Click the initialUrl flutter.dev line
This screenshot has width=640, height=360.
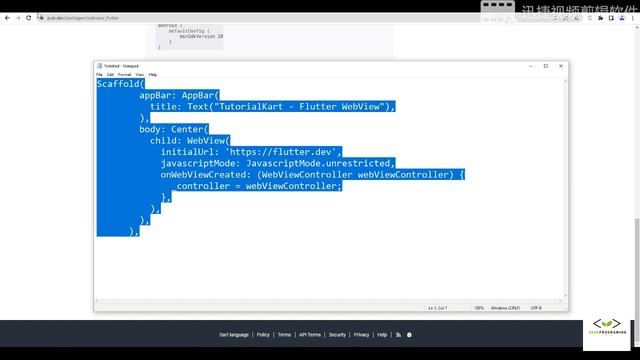(x=251, y=152)
